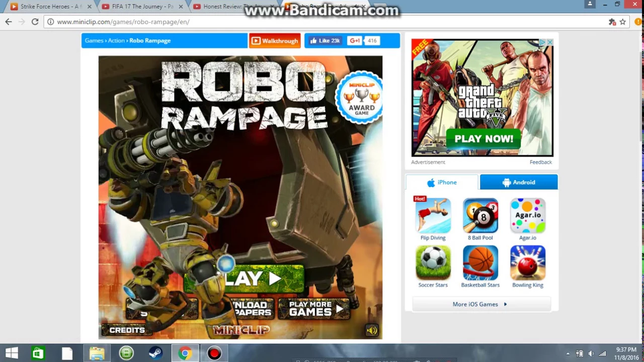
Task: Open the green Store-style app in taskbar
Action: tap(38, 353)
